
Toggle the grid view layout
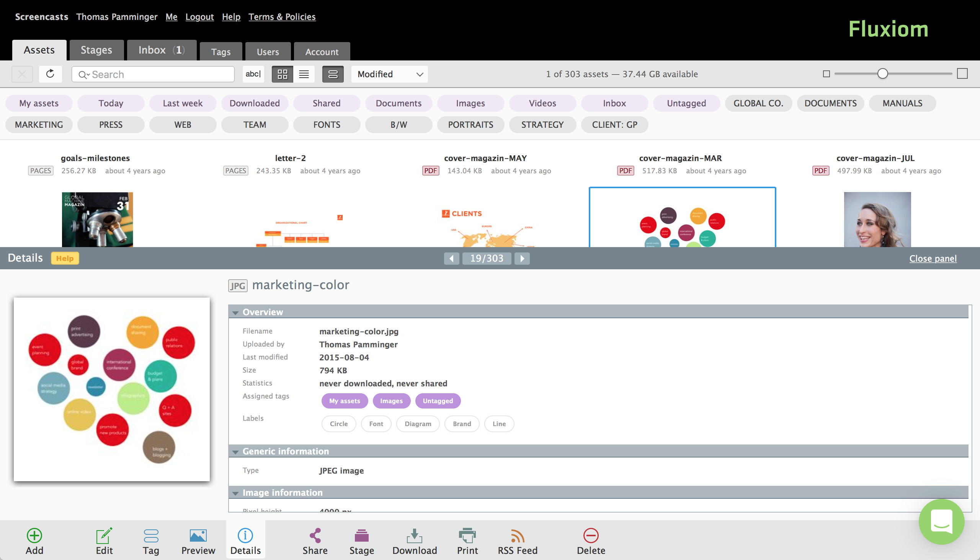(283, 74)
